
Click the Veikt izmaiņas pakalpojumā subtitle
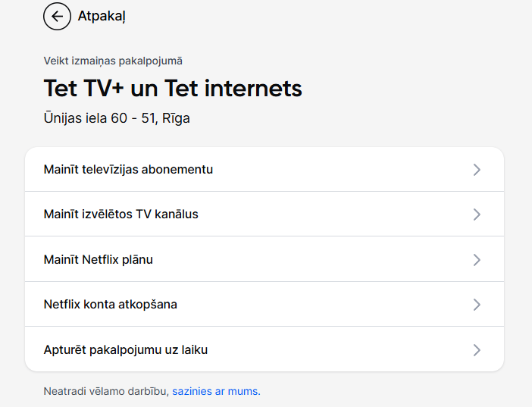[113, 61]
